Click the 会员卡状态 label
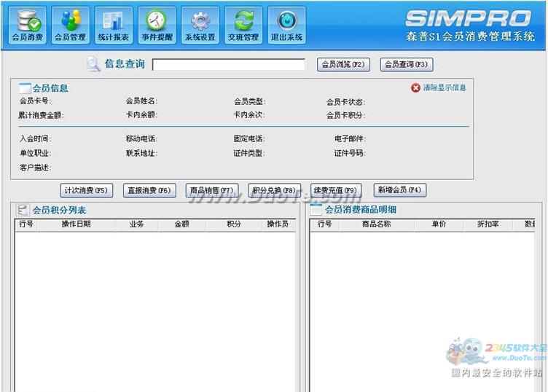The width and height of the screenshot is (548, 392). [345, 102]
